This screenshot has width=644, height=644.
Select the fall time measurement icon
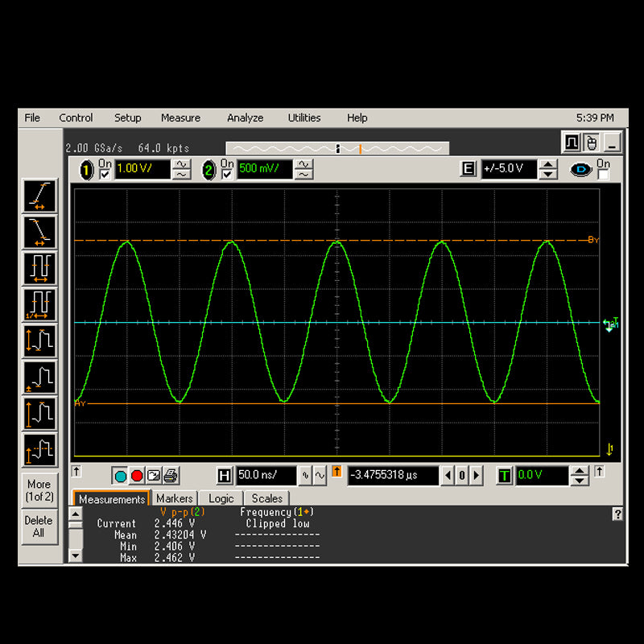(39, 231)
